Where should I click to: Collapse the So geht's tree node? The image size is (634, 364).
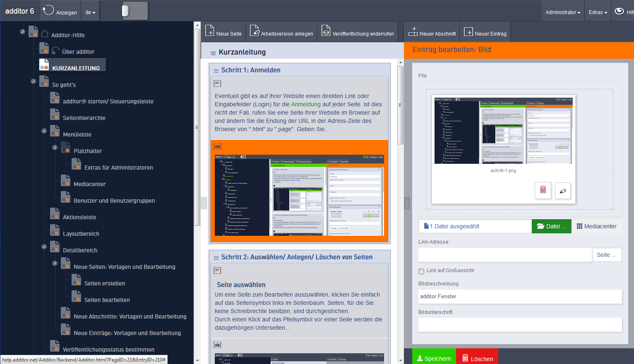(x=33, y=81)
